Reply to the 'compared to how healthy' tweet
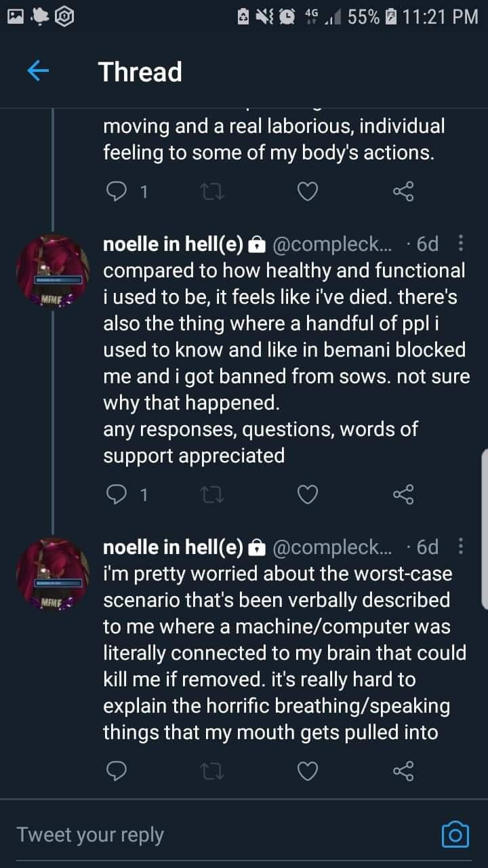The width and height of the screenshot is (488, 868). click(117, 496)
